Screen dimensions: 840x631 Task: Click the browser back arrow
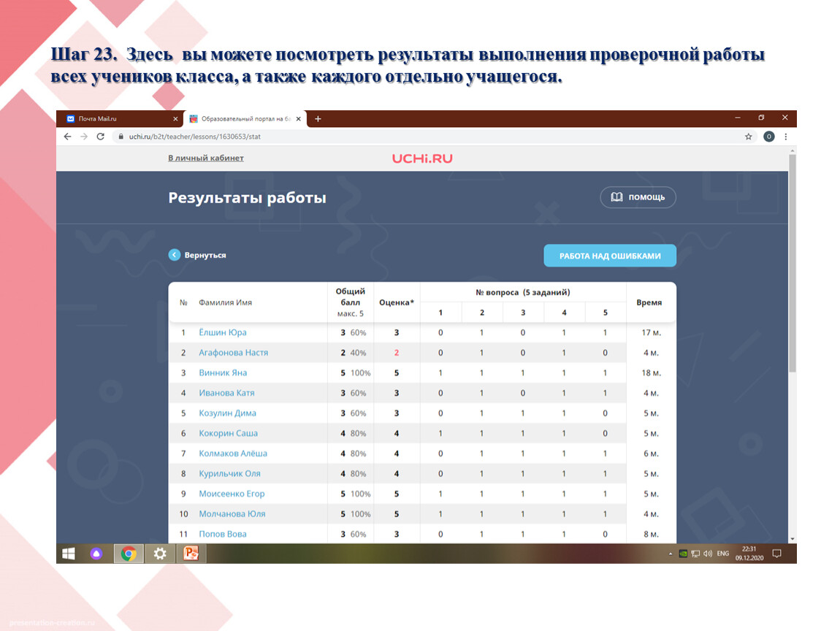pos(67,137)
